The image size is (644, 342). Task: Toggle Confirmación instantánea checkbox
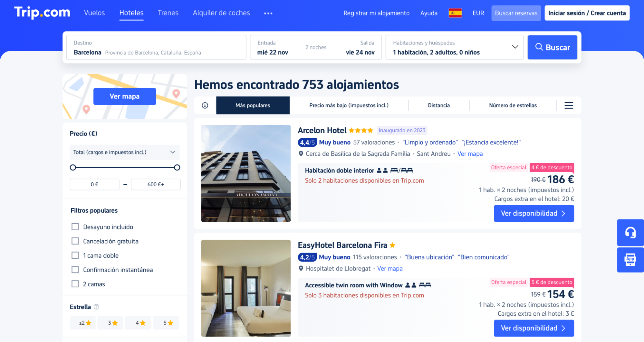click(75, 269)
